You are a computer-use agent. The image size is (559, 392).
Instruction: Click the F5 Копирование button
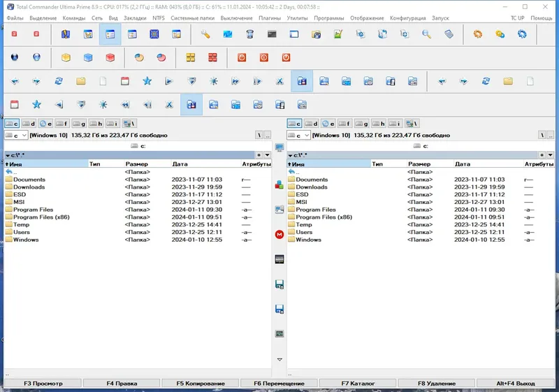(x=201, y=384)
